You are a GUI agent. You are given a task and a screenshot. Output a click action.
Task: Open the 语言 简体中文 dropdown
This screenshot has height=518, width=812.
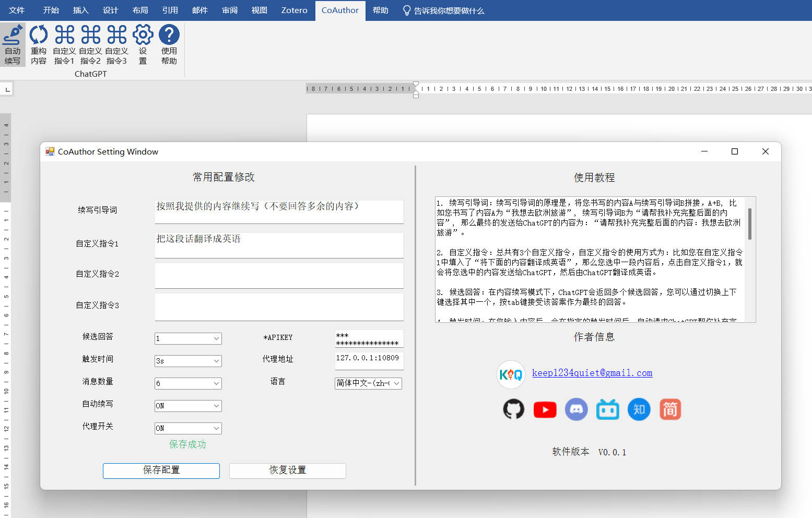coord(368,383)
